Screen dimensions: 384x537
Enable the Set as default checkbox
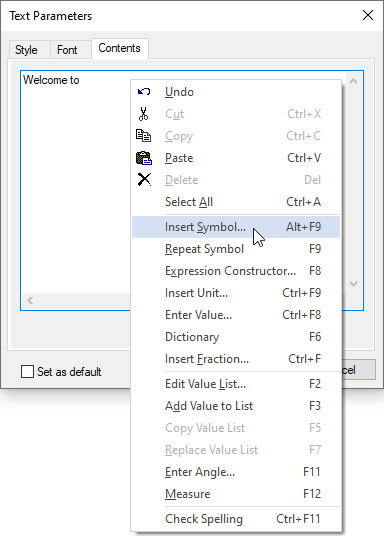click(x=27, y=372)
